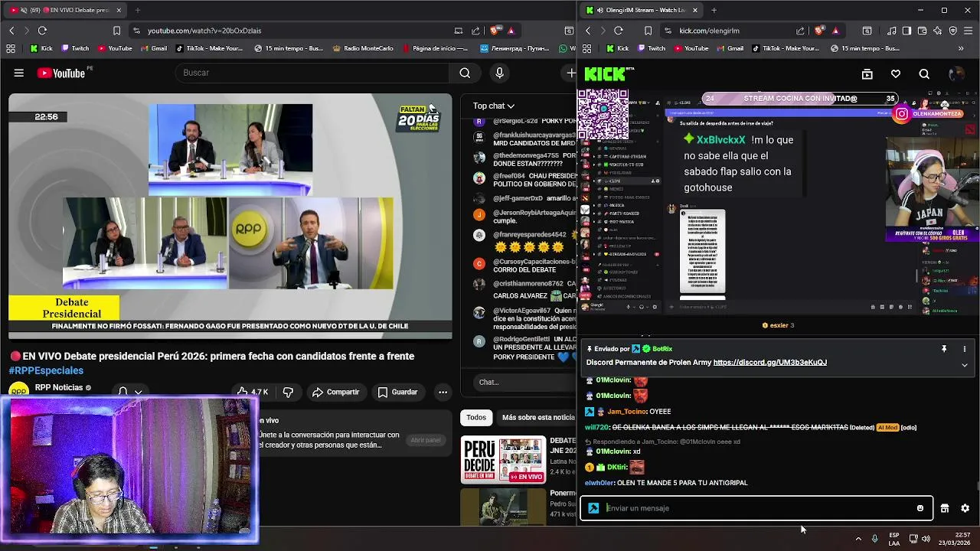Screen dimensions: 980x551
Task: Open new tab in YouTube window
Action: (x=138, y=10)
